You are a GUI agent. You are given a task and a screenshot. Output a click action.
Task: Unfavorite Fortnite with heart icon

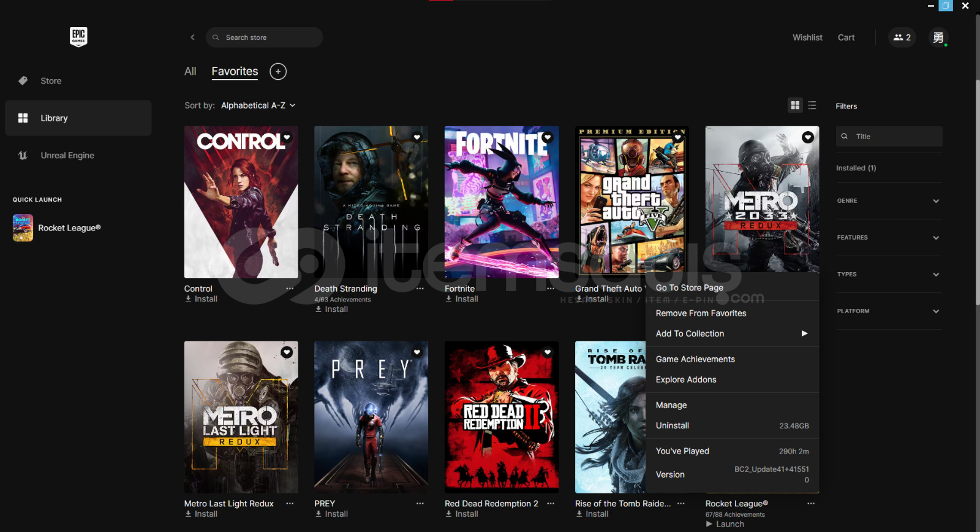tap(548, 137)
